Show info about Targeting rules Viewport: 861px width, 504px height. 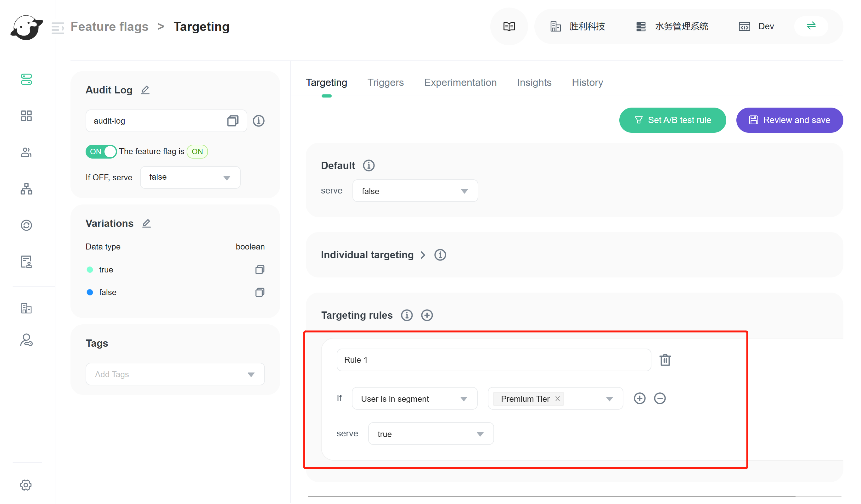click(407, 315)
